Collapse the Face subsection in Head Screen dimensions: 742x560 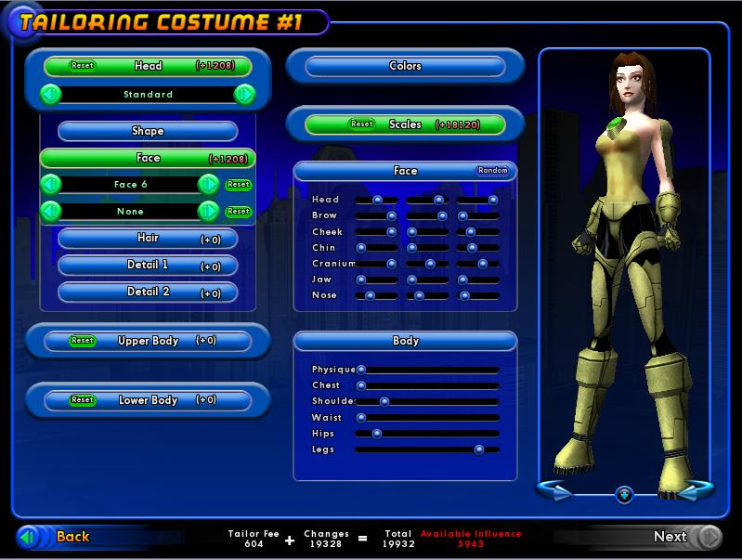click(x=148, y=158)
